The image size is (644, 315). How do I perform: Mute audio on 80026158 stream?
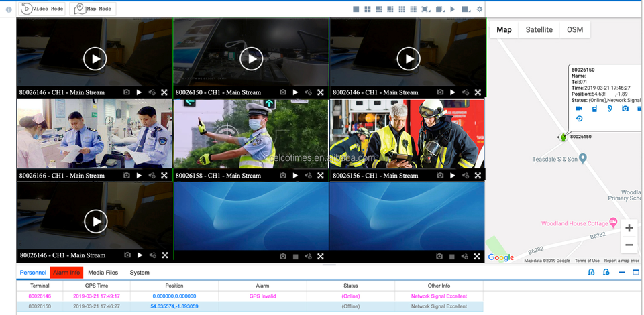(x=308, y=176)
